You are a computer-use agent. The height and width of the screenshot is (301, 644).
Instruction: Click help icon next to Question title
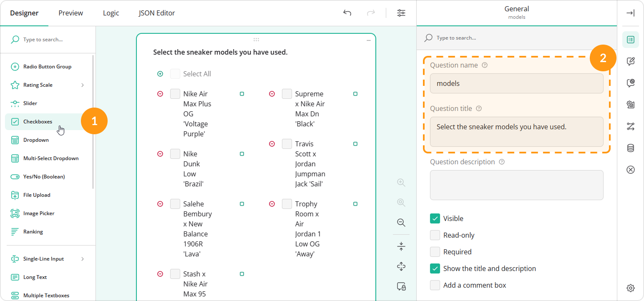(479, 108)
